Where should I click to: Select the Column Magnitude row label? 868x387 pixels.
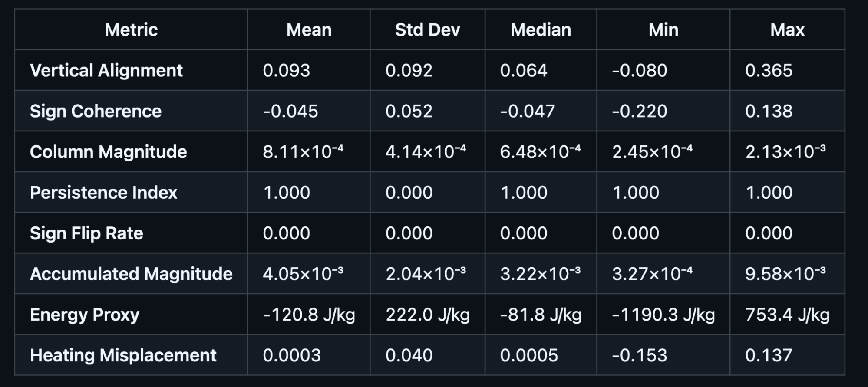[x=108, y=152]
